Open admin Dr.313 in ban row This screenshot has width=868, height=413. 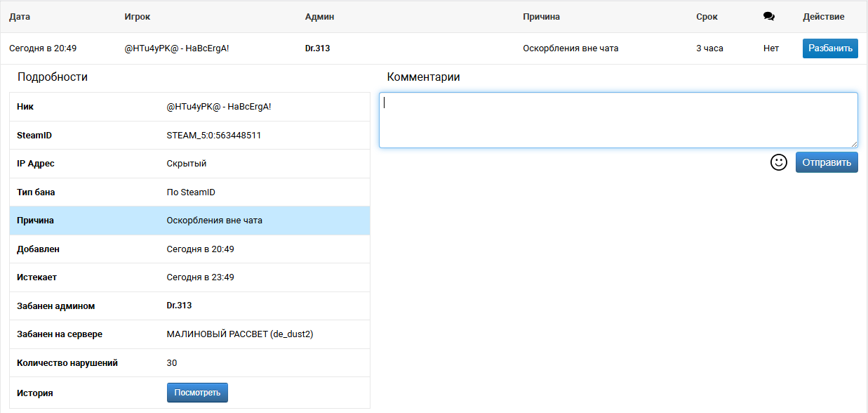[x=317, y=48]
